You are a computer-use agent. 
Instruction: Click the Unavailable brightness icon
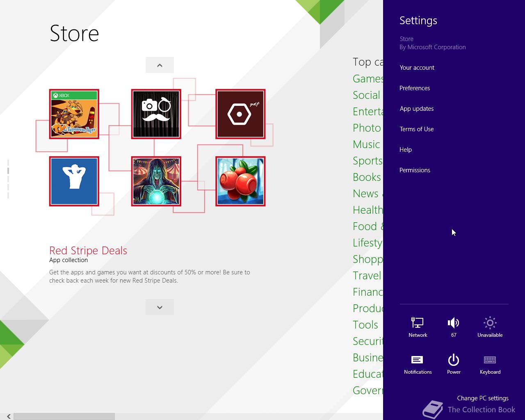click(x=490, y=327)
